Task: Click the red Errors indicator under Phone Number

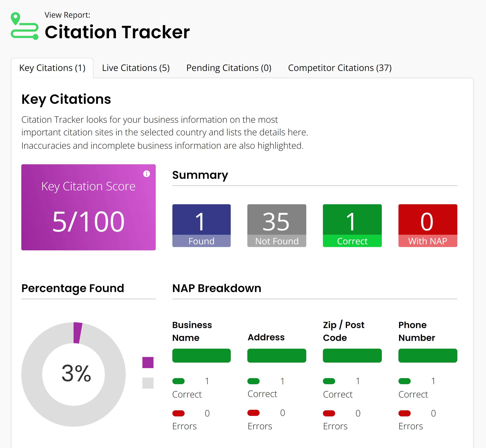Action: coord(404,413)
